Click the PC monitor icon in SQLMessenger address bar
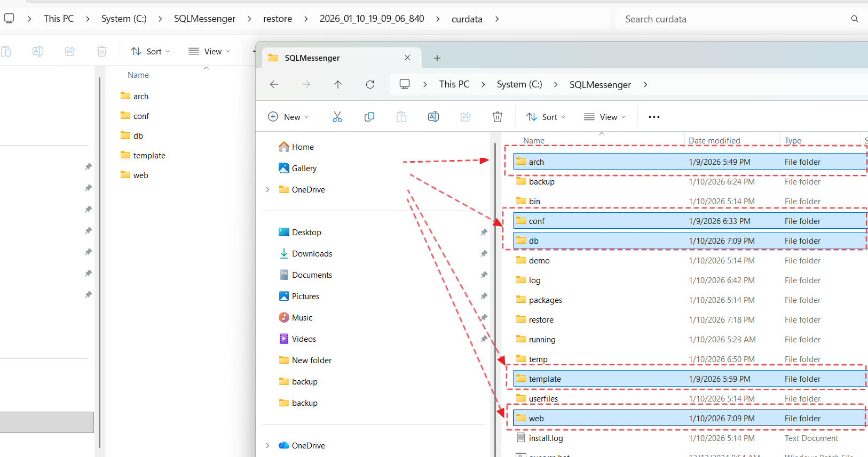The width and height of the screenshot is (868, 457). tap(405, 84)
